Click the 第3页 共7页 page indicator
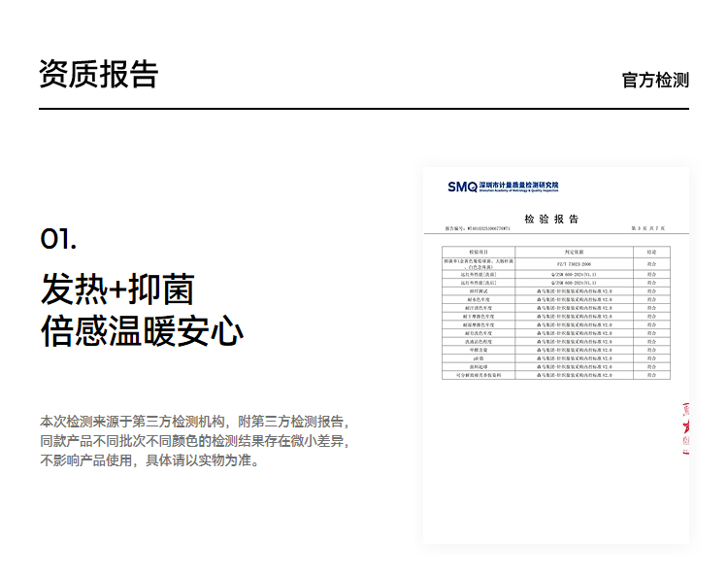The width and height of the screenshot is (728, 578). [647, 228]
